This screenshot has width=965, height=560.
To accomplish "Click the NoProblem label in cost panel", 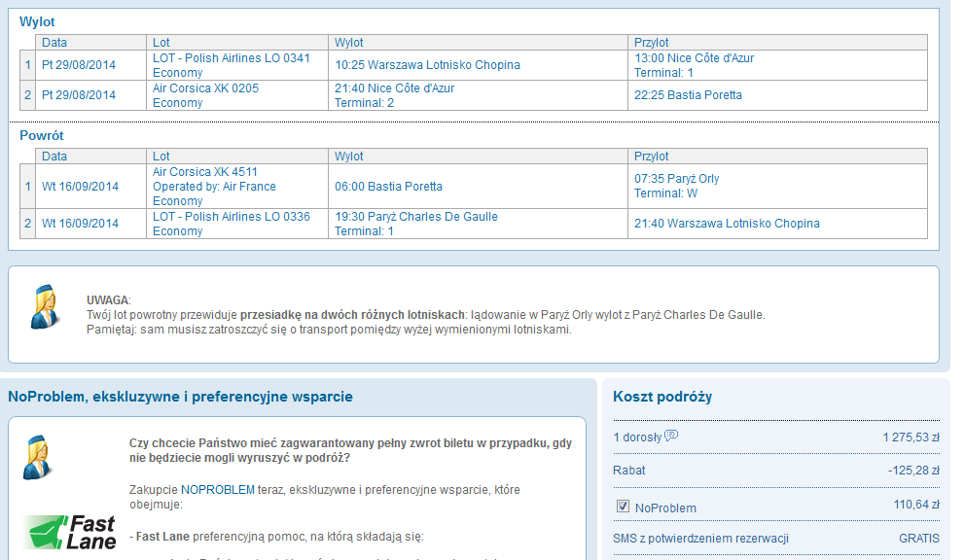I will [665, 508].
